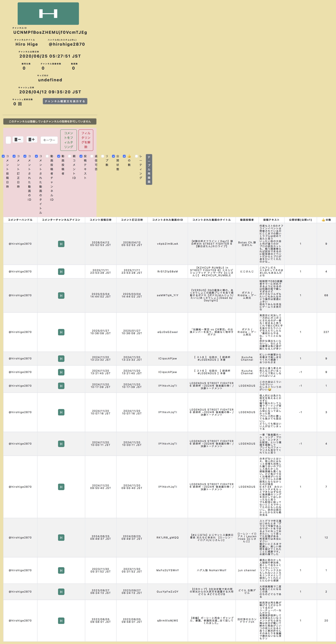Screen dimensions: 336x644
Task: Click commenter channel icon in 2026/04/12 row
Action: tap(61, 244)
